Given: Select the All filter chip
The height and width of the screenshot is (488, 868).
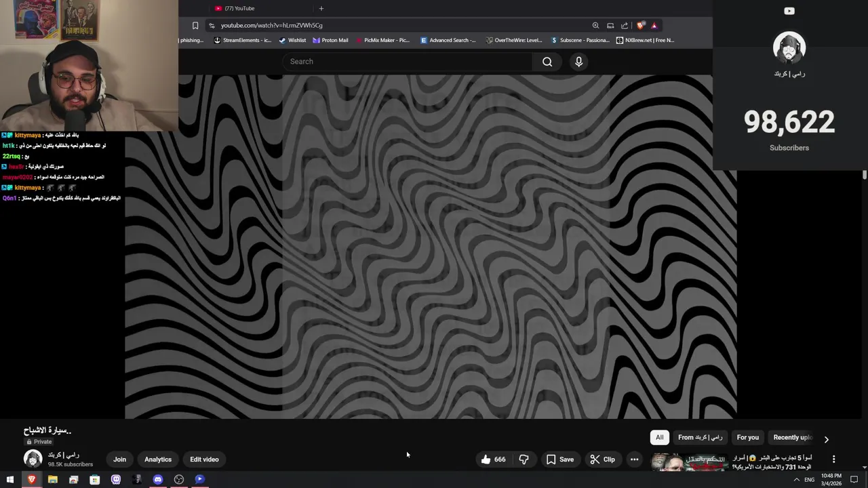Looking at the screenshot, I should point(659,437).
